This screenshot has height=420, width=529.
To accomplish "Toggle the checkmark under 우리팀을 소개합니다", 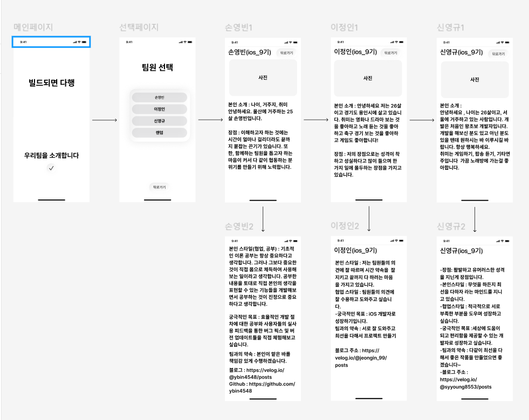I will pyautogui.click(x=51, y=167).
